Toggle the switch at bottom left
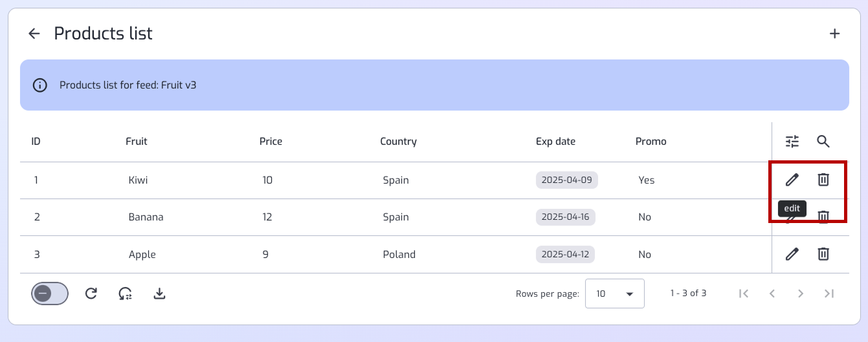This screenshot has width=868, height=342. click(50, 294)
